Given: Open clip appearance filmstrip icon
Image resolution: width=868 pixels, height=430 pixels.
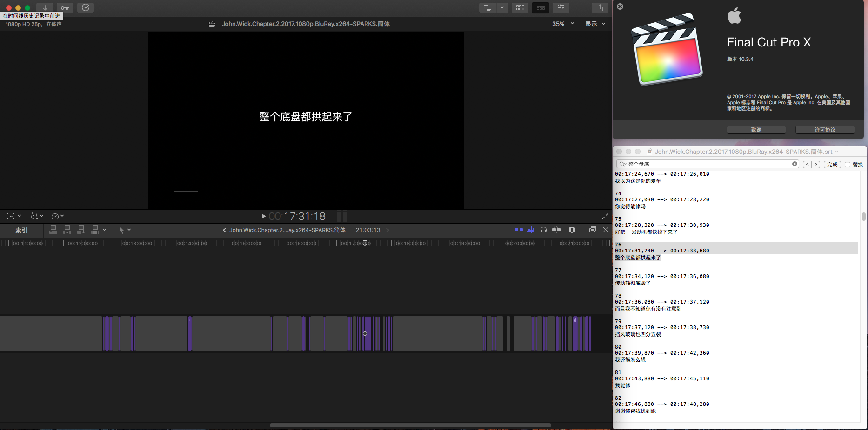Looking at the screenshot, I should pyautogui.click(x=572, y=230).
